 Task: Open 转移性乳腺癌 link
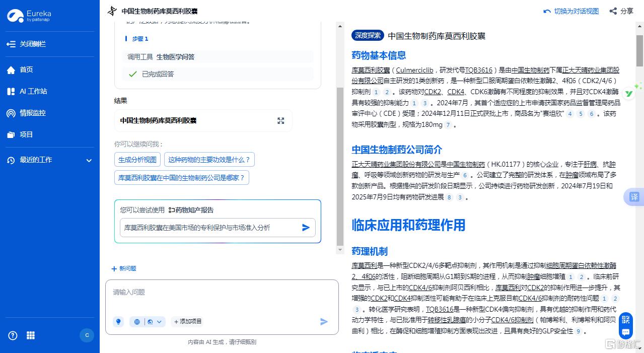coord(447,320)
